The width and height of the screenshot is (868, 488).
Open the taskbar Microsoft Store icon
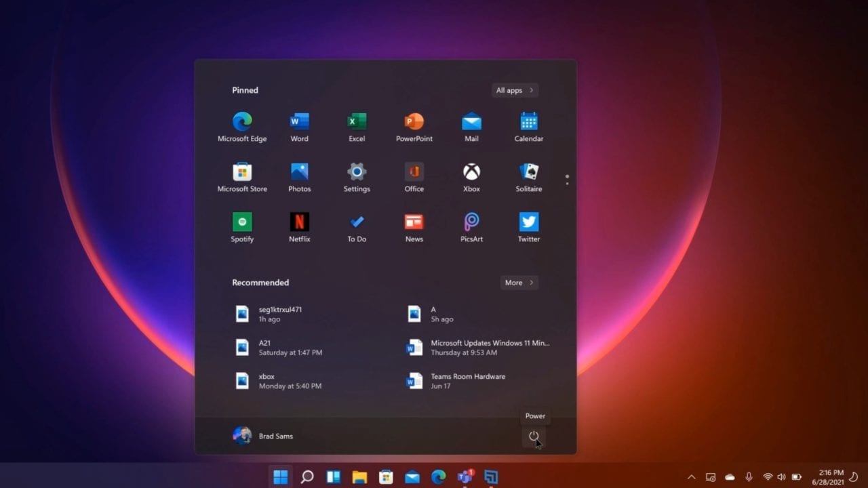[386, 477]
